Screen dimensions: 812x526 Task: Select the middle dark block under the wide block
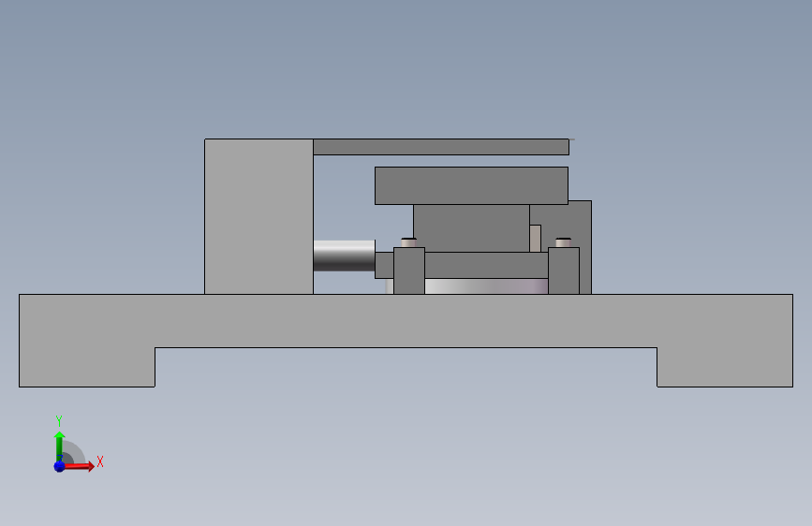tap(471, 228)
